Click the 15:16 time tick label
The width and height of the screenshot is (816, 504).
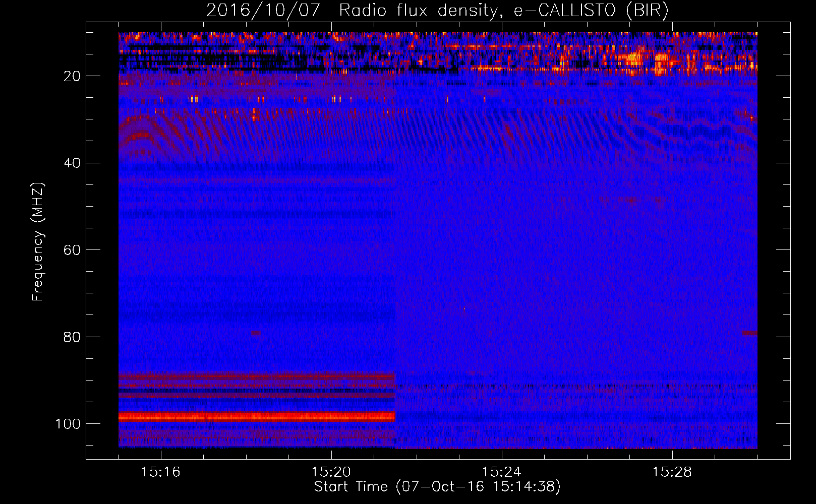click(x=161, y=472)
